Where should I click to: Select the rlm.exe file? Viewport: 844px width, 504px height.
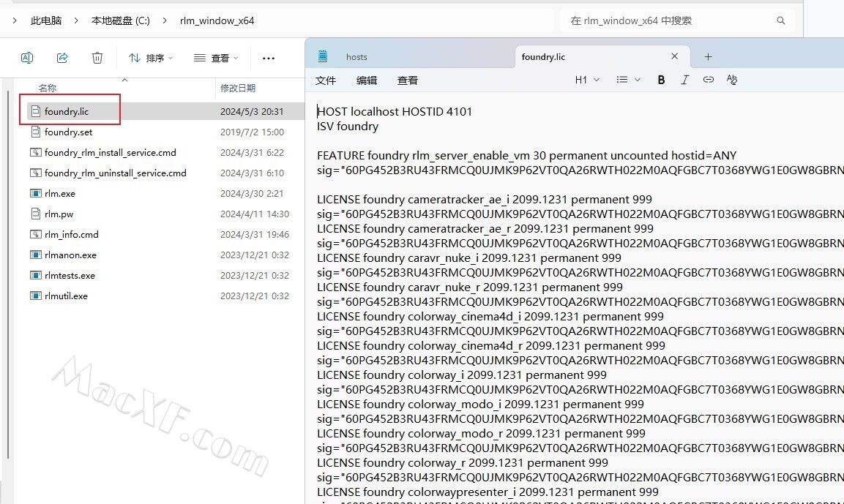[x=60, y=193]
